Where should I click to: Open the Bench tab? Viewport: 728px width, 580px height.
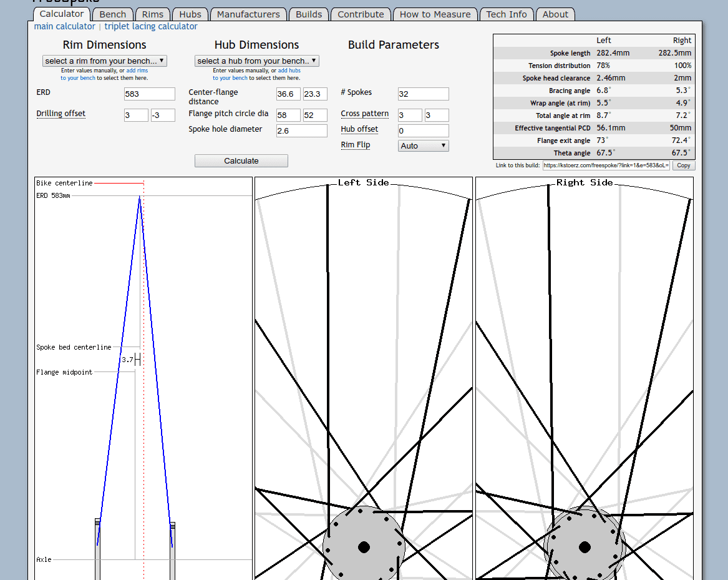tap(112, 14)
